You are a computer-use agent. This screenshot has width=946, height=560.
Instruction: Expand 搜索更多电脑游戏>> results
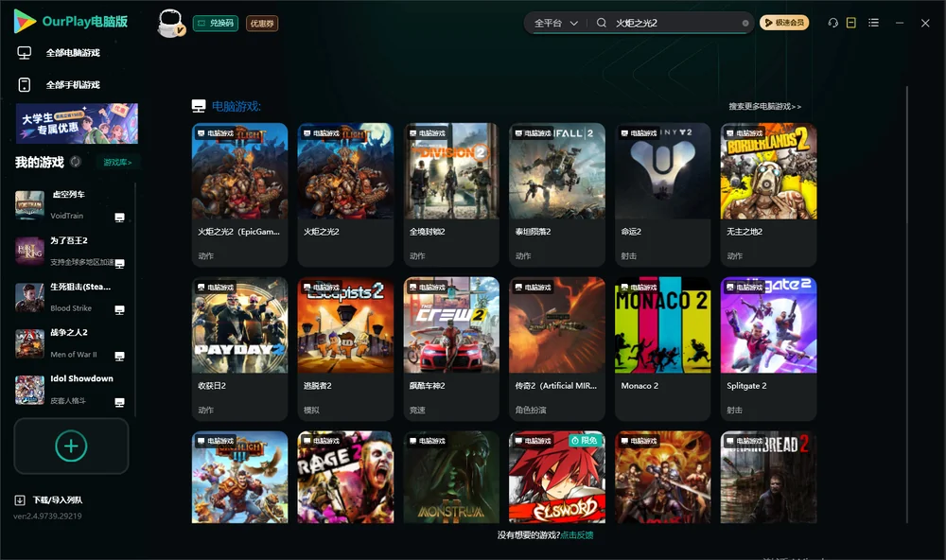pyautogui.click(x=764, y=106)
